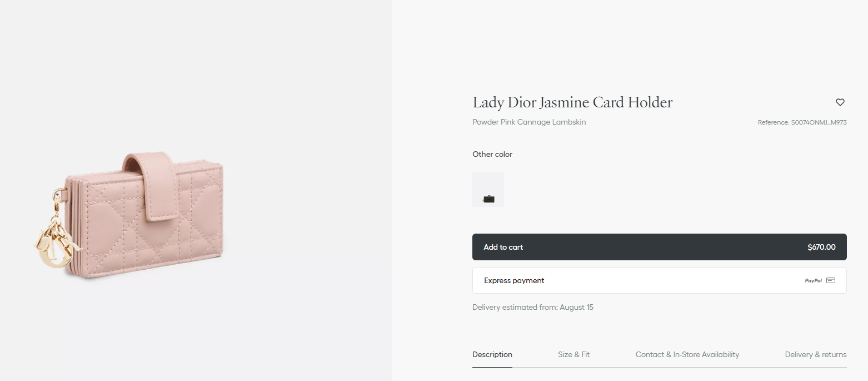
Task: View the Delivery & returns tab
Action: coord(815,354)
